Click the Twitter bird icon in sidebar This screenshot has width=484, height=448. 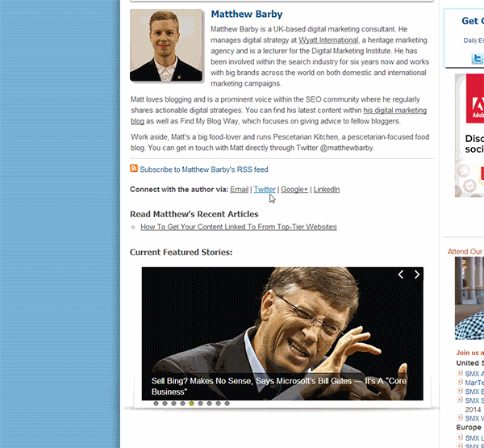click(478, 58)
